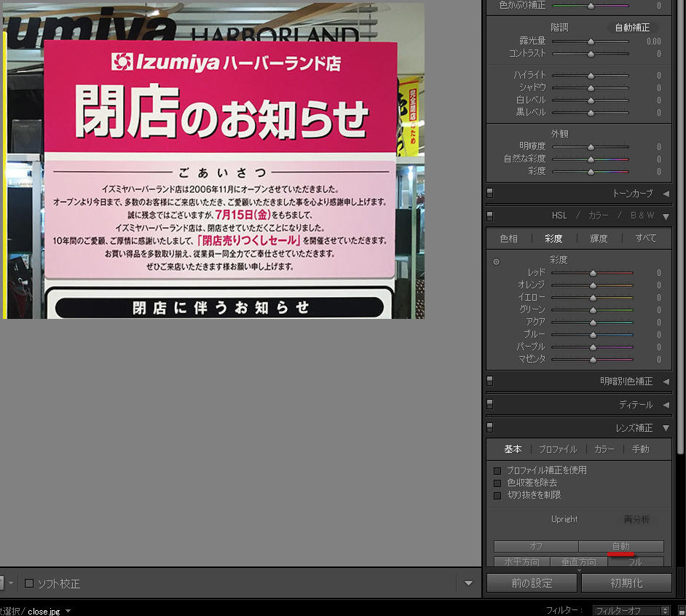Click the 露光量 value 0.00 field
Image resolution: width=686 pixels, height=616 pixels.
(x=654, y=42)
